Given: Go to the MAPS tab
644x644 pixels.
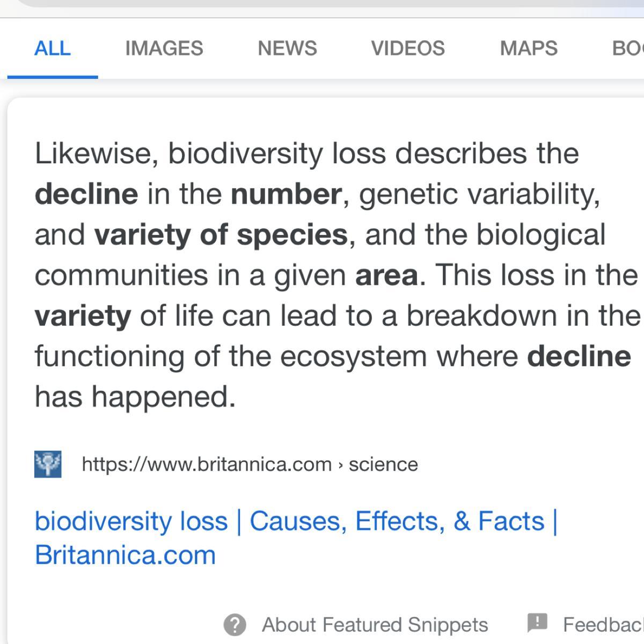Looking at the screenshot, I should (529, 48).
